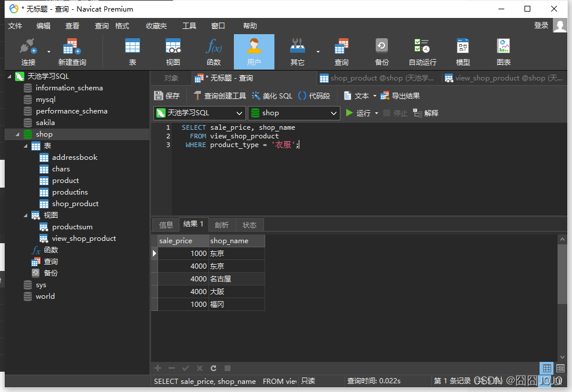Collapse the 天池学习SQL connection tree node
This screenshot has width=572, height=392.
pos(9,76)
